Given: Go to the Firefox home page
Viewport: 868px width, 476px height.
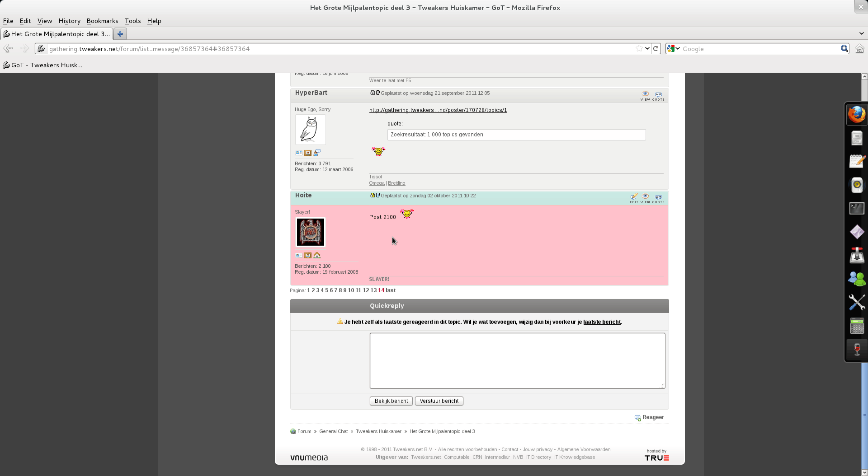Looking at the screenshot, I should [859, 49].
